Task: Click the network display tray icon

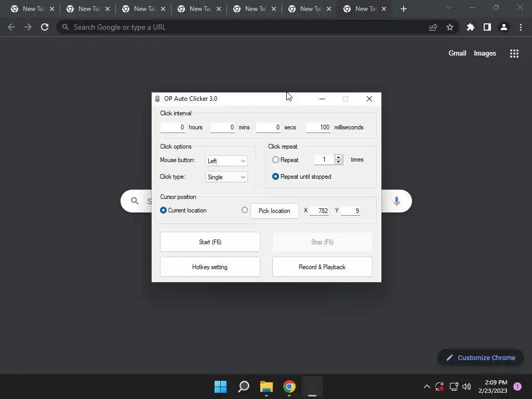Action: [454, 387]
